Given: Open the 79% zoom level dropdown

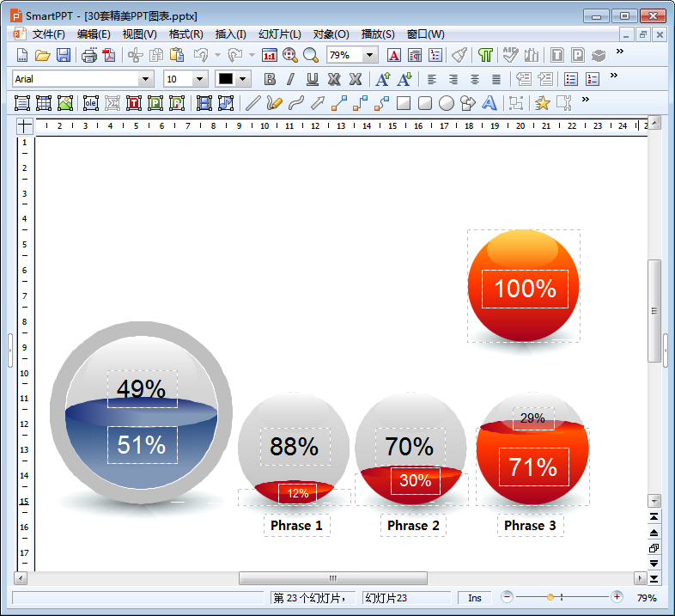Looking at the screenshot, I should 369,55.
